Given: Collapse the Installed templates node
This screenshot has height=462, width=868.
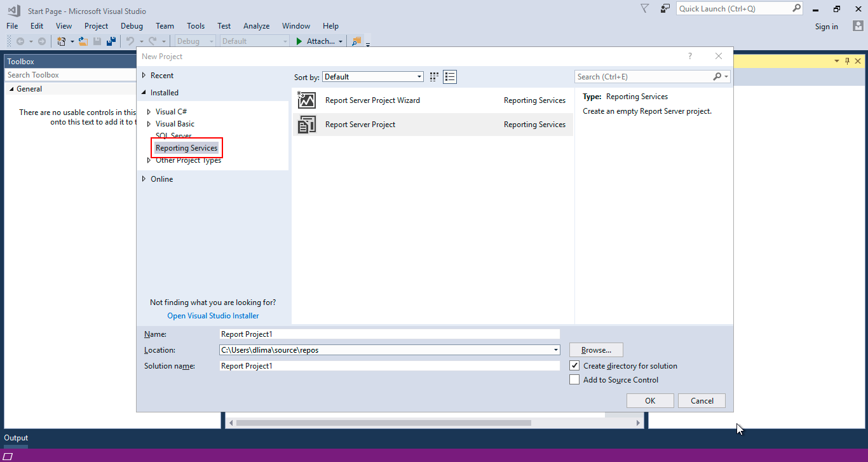Looking at the screenshot, I should coord(144,93).
